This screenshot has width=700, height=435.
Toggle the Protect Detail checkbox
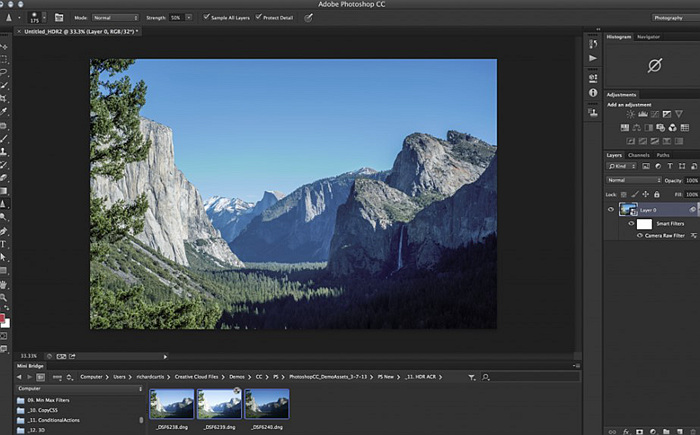258,18
